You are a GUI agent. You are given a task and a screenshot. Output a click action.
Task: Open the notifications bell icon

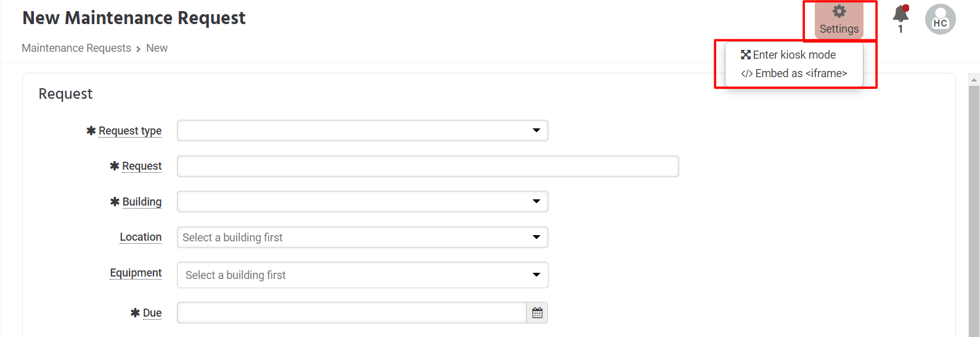pyautogui.click(x=900, y=14)
